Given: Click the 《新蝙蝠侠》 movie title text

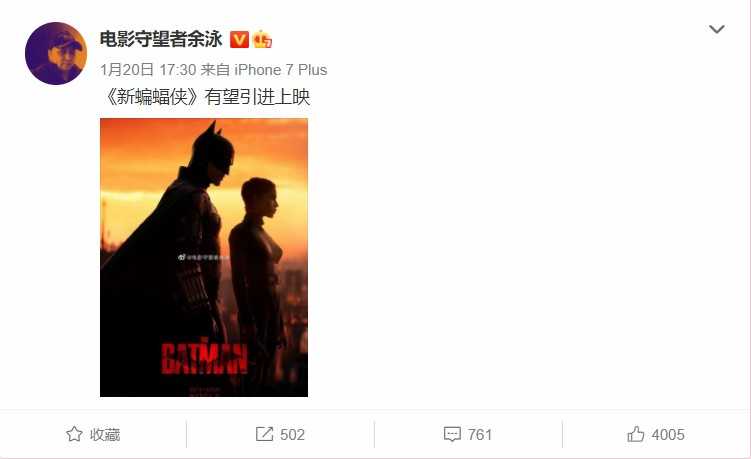Looking at the screenshot, I should point(150,97).
